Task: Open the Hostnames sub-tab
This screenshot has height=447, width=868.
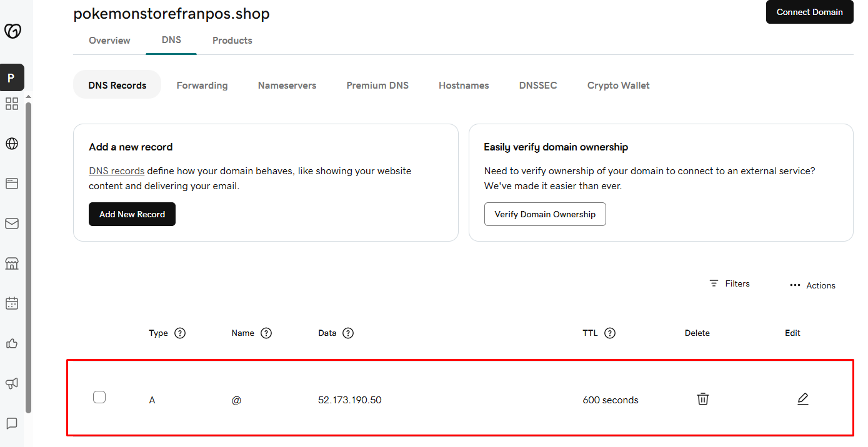Action: [x=464, y=86]
